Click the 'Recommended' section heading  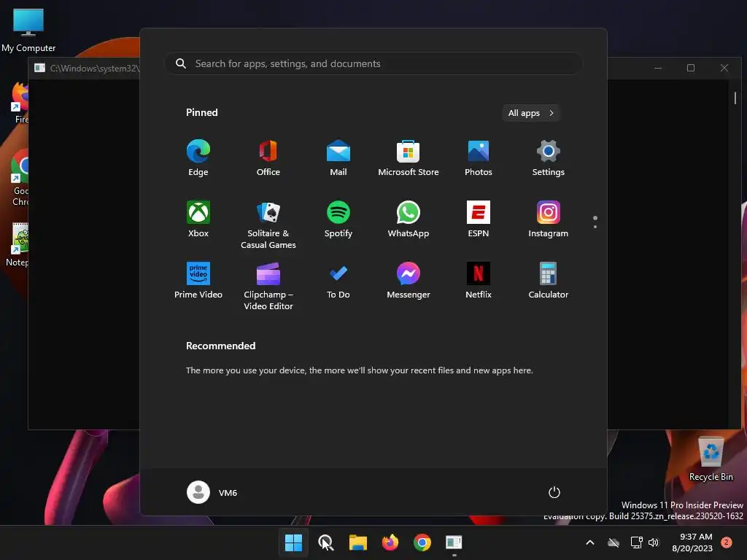pyautogui.click(x=220, y=346)
